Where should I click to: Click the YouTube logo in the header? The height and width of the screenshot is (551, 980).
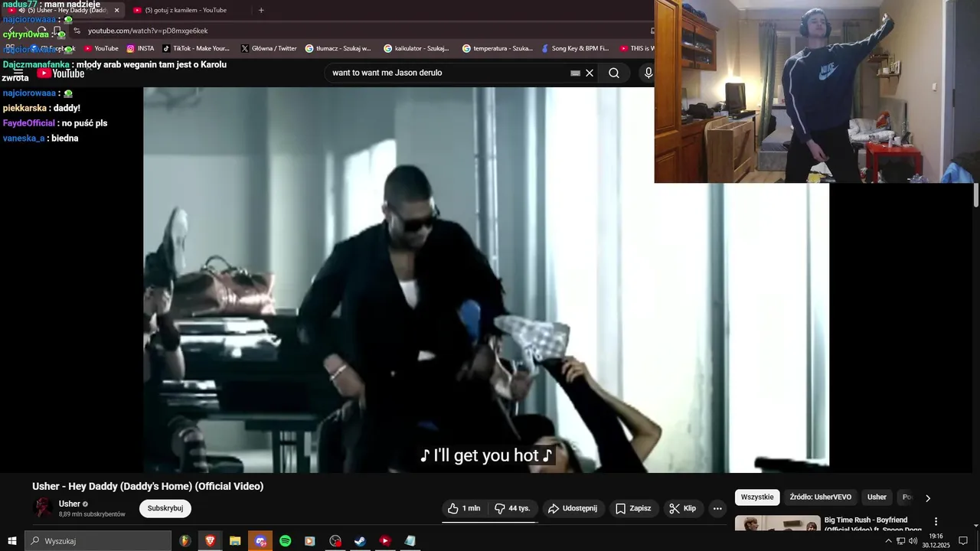coord(60,73)
